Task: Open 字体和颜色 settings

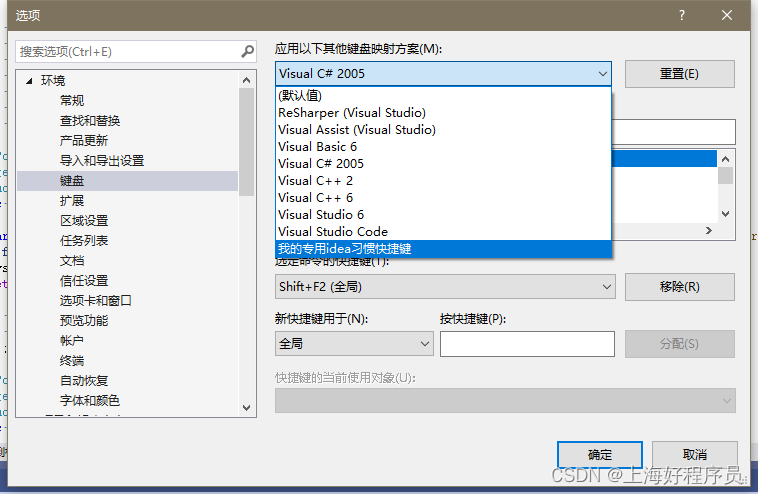Action: tap(89, 401)
